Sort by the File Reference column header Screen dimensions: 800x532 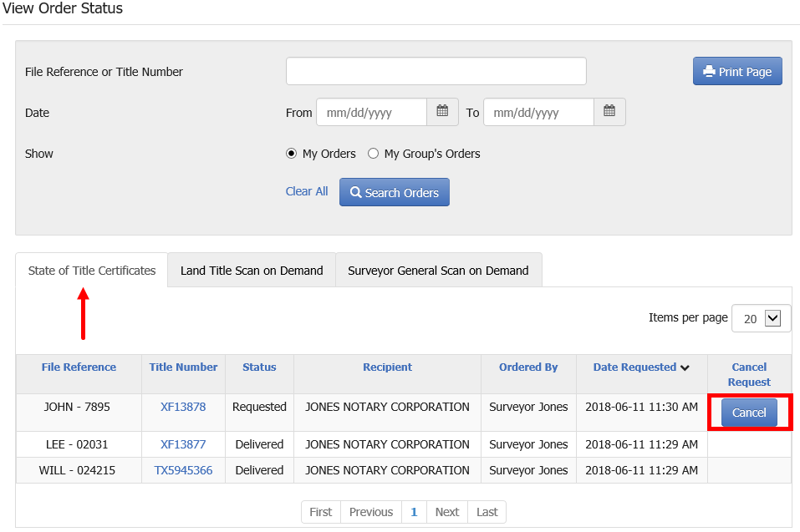(79, 367)
